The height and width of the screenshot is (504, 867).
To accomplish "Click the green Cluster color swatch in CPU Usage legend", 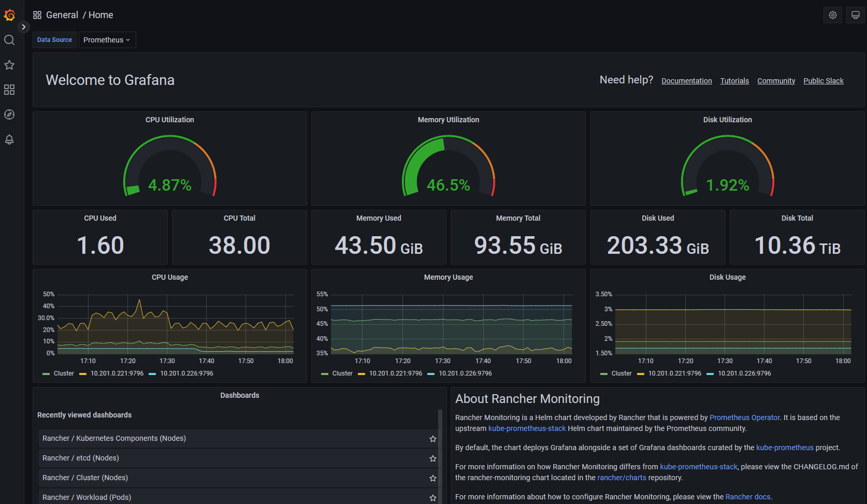I will click(46, 374).
